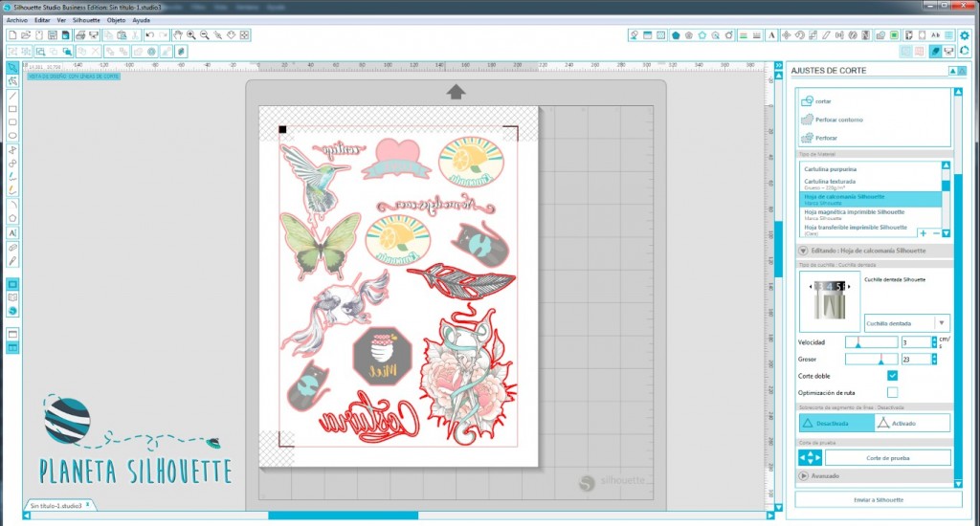
Task: Add a new material with plus button
Action: click(x=924, y=233)
